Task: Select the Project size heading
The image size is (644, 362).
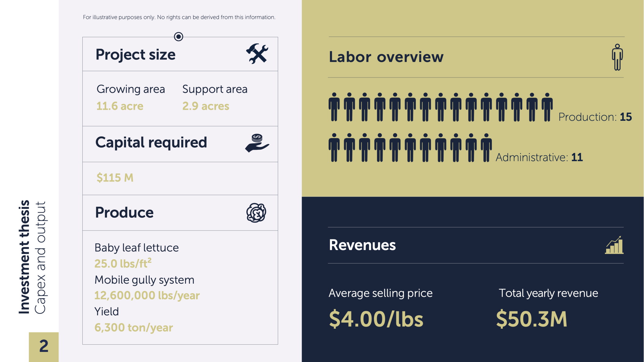Action: point(135,55)
